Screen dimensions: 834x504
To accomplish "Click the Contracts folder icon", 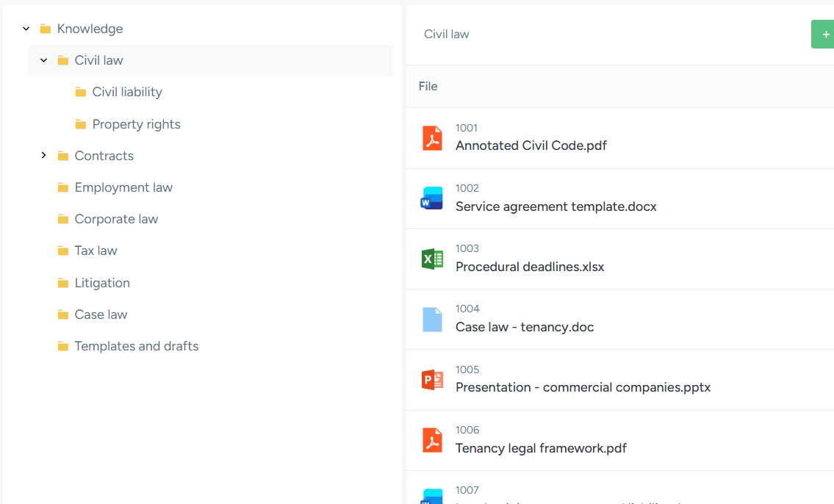I will (x=62, y=156).
